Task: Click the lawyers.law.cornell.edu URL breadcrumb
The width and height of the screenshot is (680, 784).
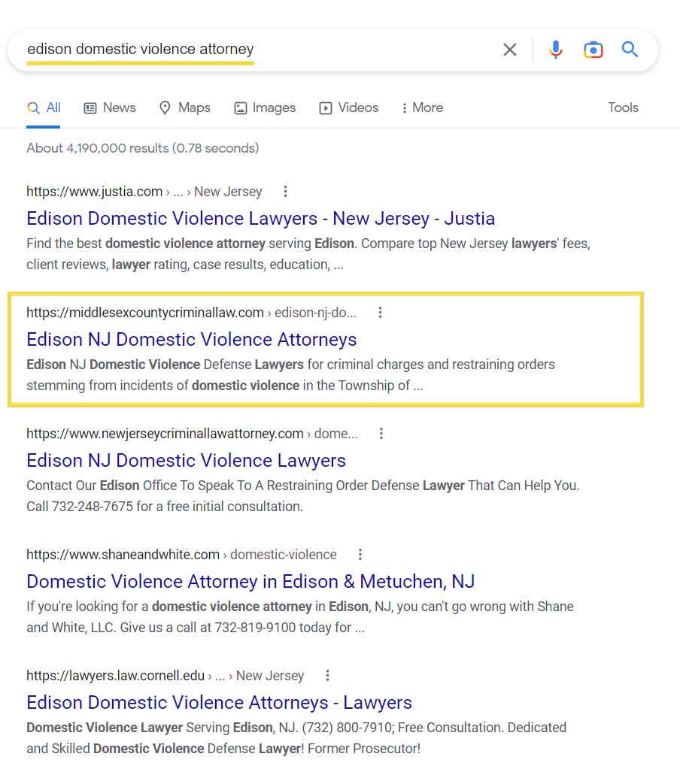Action: point(165,676)
